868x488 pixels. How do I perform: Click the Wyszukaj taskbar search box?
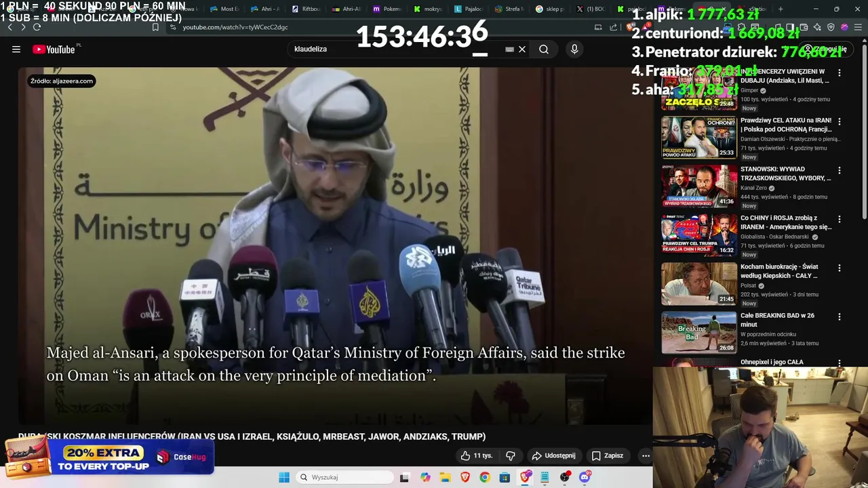pyautogui.click(x=344, y=477)
